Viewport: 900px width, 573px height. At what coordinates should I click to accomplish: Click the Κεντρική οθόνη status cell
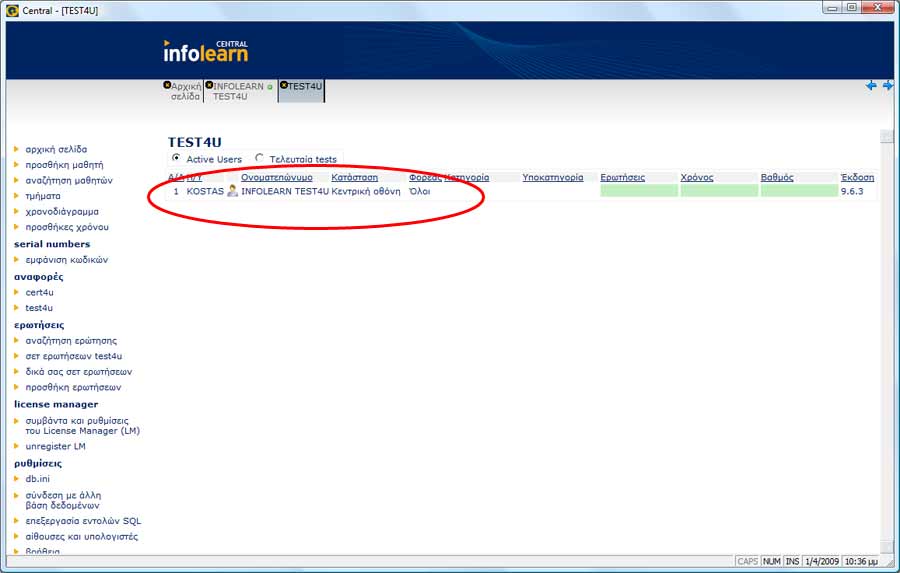pos(366,191)
